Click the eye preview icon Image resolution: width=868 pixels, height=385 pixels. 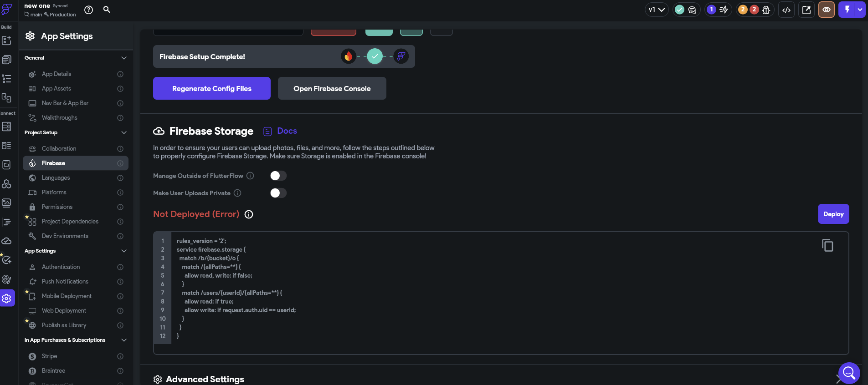(827, 10)
